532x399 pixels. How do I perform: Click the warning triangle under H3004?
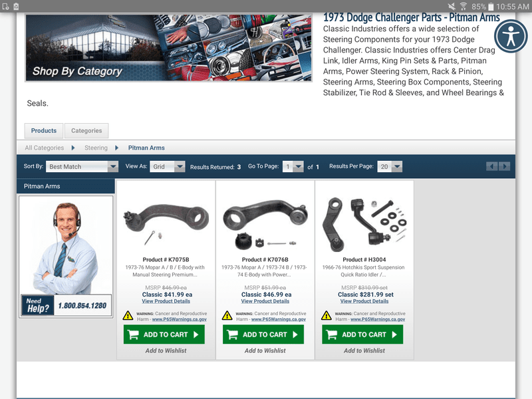coord(326,315)
